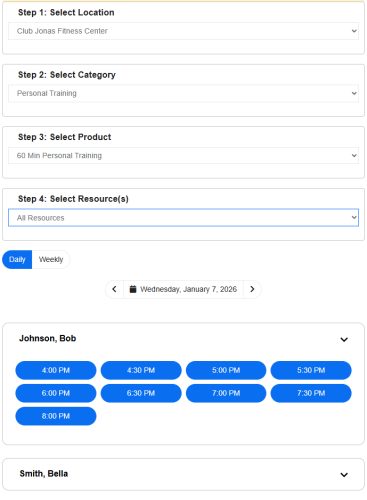Open the Select Resource(s) dropdown
Viewport: 367px width, 500px height.
pos(183,218)
